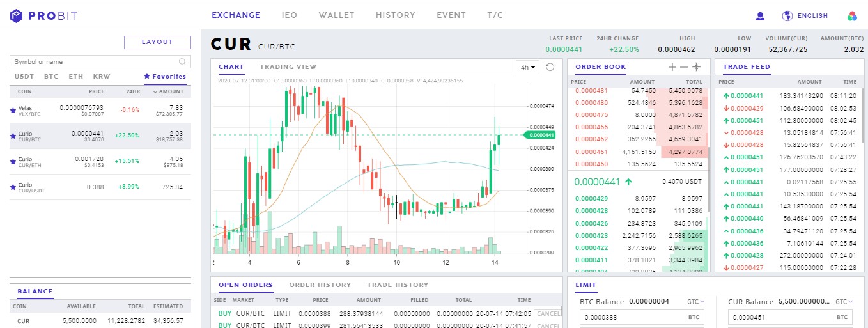868x328 pixels.
Task: Open the ENGLISH language selector
Action: [812, 16]
